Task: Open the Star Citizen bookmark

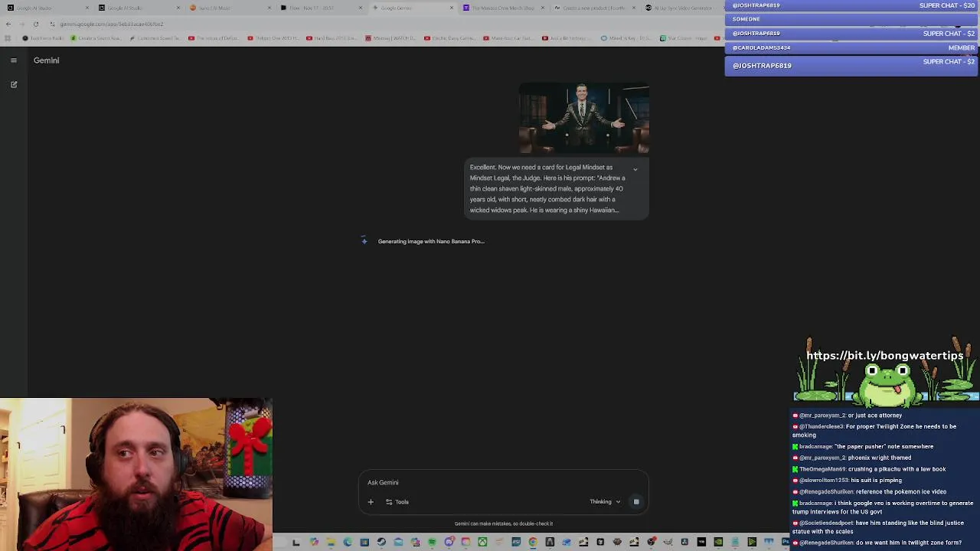Action: coord(683,38)
